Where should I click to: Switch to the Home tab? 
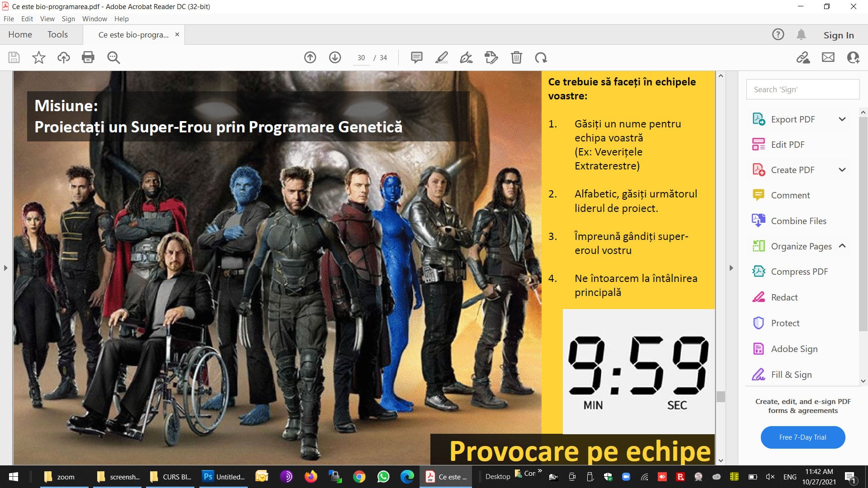click(20, 34)
